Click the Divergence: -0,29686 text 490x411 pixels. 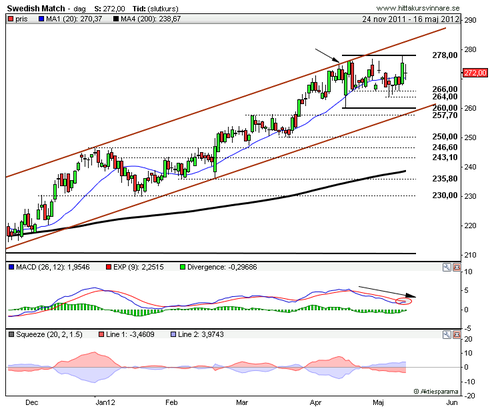[x=222, y=267]
